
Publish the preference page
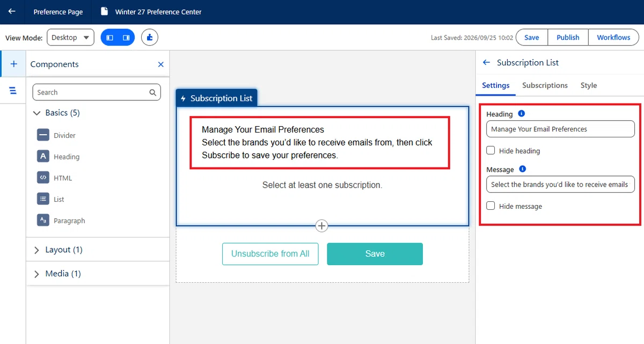(568, 38)
